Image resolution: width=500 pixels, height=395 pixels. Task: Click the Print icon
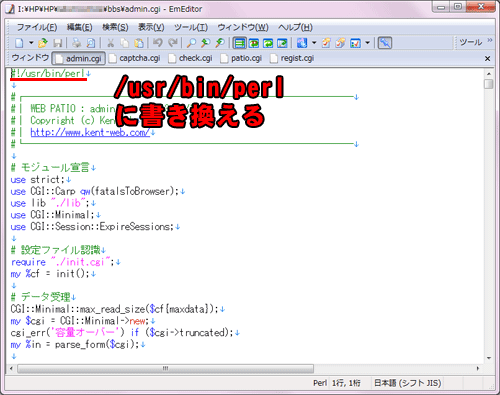click(x=77, y=43)
